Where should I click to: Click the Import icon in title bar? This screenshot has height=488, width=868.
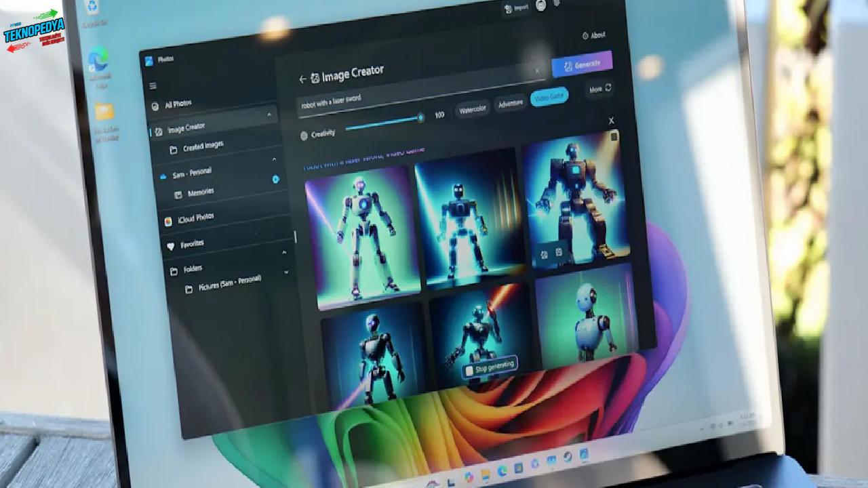(x=516, y=8)
